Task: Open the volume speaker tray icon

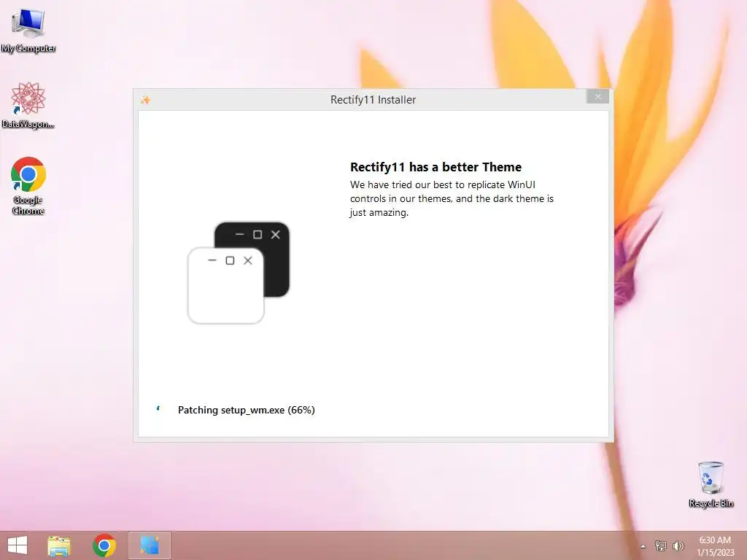Action: tap(678, 545)
